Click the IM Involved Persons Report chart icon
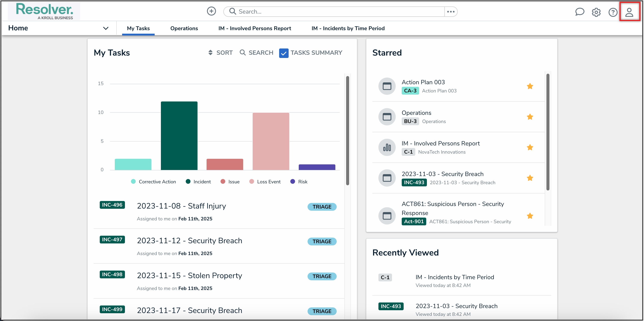 [387, 148]
